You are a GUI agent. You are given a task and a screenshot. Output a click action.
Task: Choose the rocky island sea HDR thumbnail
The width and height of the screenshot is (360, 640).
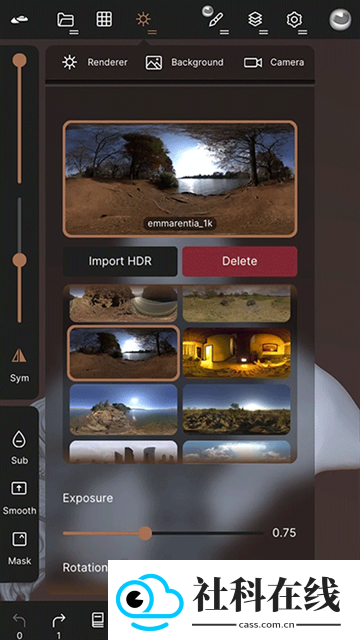pyautogui.click(x=123, y=409)
